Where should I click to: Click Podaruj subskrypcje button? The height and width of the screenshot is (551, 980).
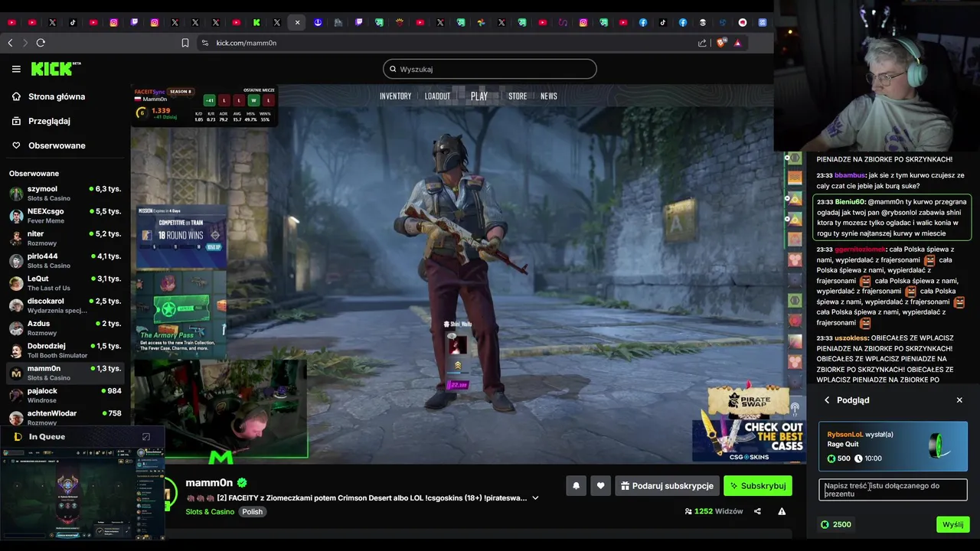[667, 485]
